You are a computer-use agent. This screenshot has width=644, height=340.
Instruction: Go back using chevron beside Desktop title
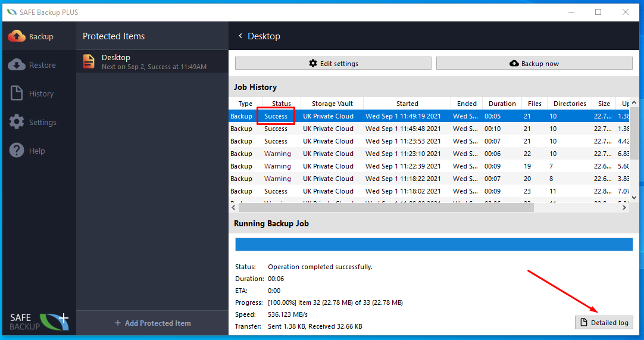click(240, 36)
